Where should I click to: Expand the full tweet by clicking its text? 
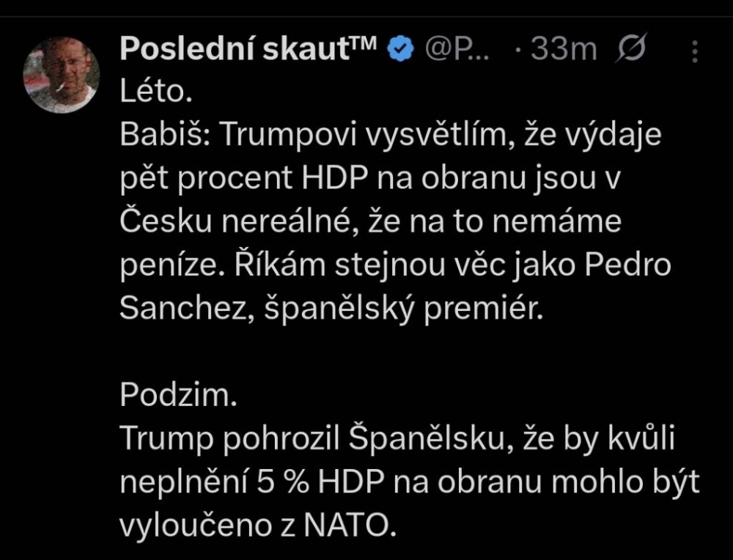pyautogui.click(x=366, y=220)
